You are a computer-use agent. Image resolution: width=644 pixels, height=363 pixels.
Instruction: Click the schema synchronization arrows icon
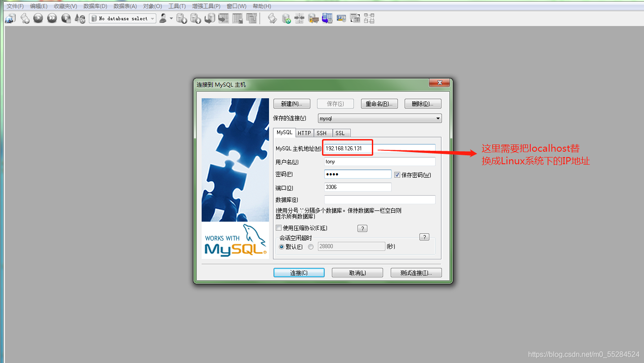point(300,18)
